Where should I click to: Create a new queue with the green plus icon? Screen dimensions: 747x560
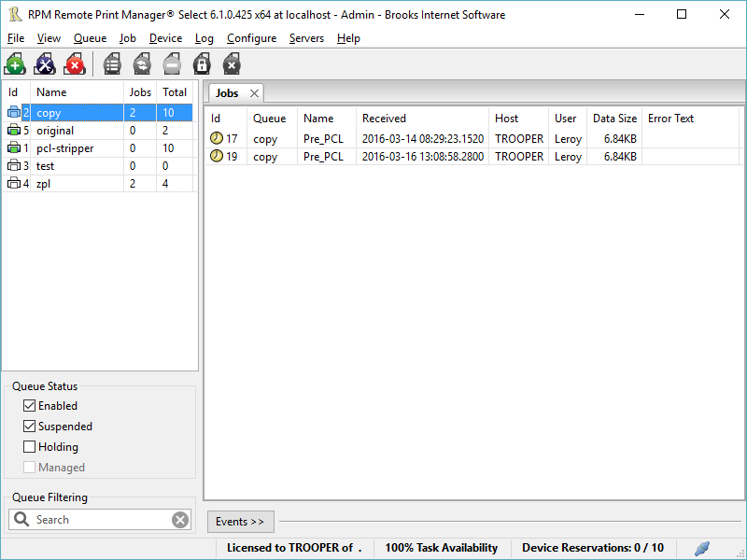(14, 63)
